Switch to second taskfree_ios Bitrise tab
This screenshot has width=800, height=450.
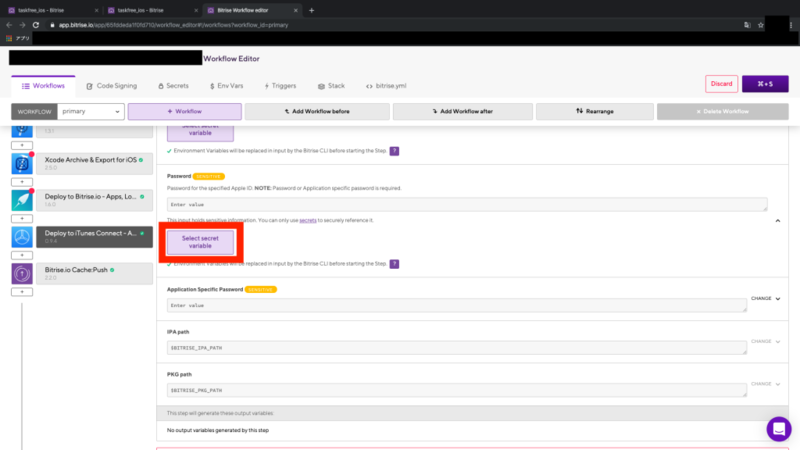pyautogui.click(x=152, y=10)
